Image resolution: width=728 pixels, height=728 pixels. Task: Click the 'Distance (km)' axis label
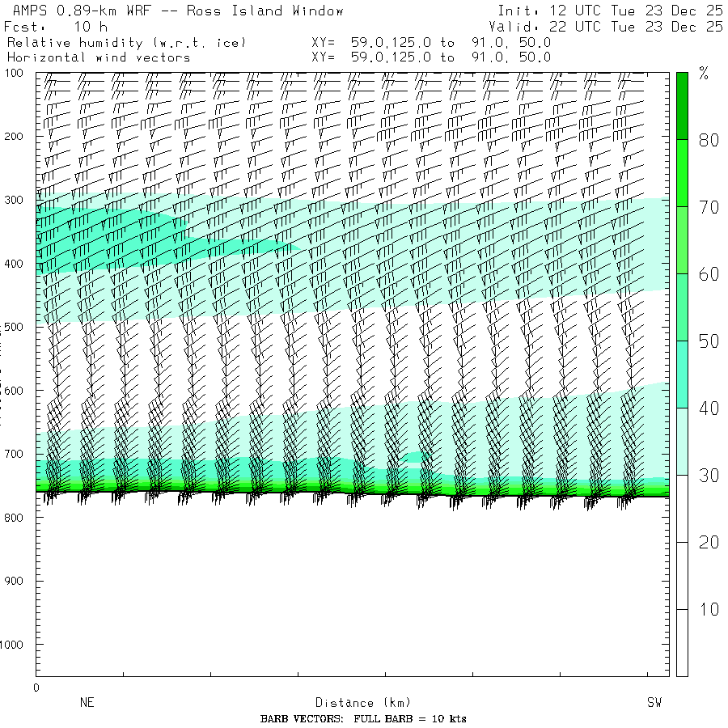pyautogui.click(x=356, y=703)
